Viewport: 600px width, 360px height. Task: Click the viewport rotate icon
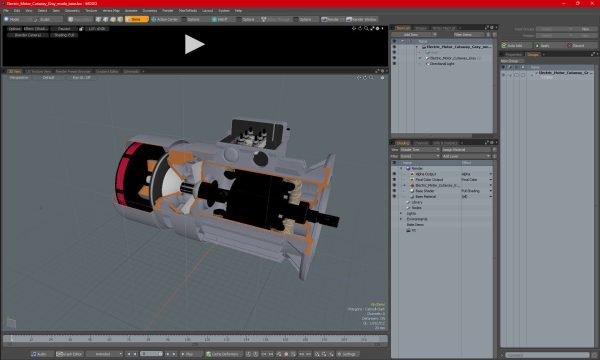(x=365, y=78)
